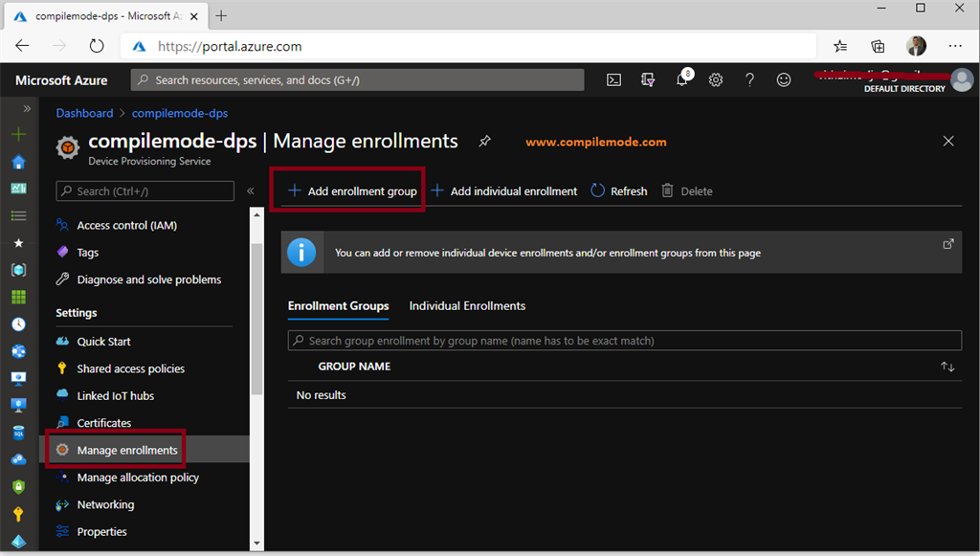Open the portal settings gear icon

[715, 80]
